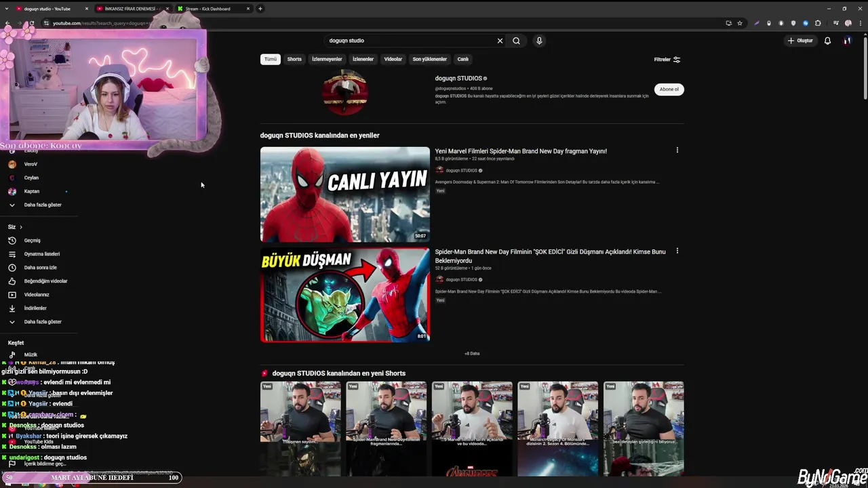Image resolution: width=868 pixels, height=488 pixels.
Task: Click the doguqn STUDIOS kanalından en yeni Shorts heading
Action: 339,373
